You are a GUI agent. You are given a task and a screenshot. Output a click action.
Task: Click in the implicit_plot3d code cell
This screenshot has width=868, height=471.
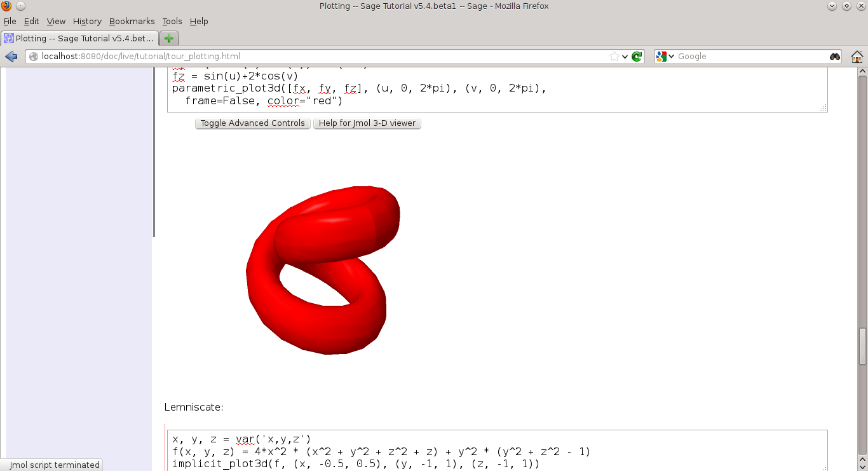pyautogui.click(x=497, y=451)
